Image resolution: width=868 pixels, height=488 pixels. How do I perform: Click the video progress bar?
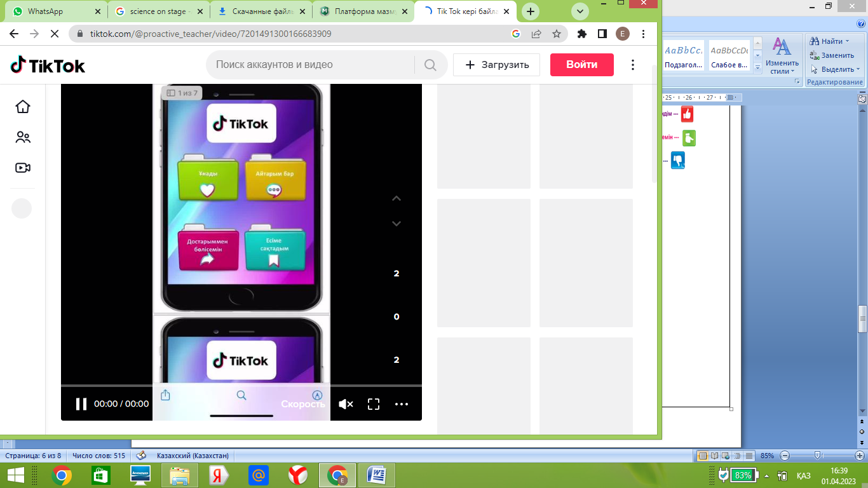[x=241, y=386]
